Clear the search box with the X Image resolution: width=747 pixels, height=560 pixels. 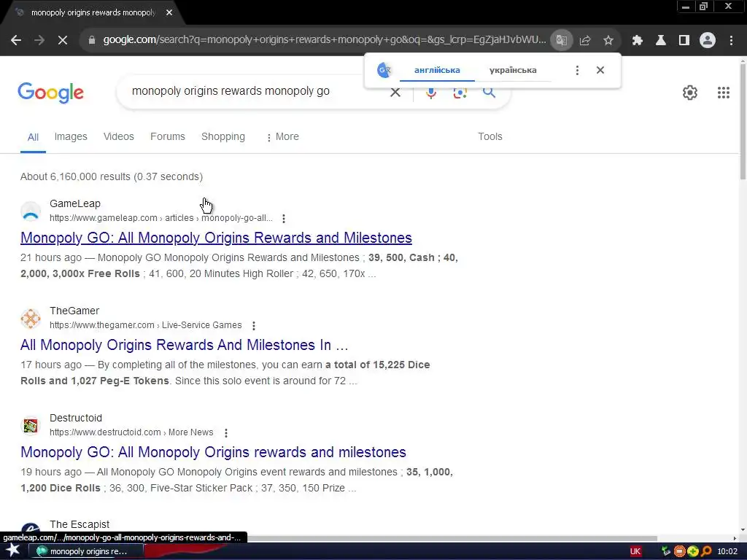click(x=395, y=93)
